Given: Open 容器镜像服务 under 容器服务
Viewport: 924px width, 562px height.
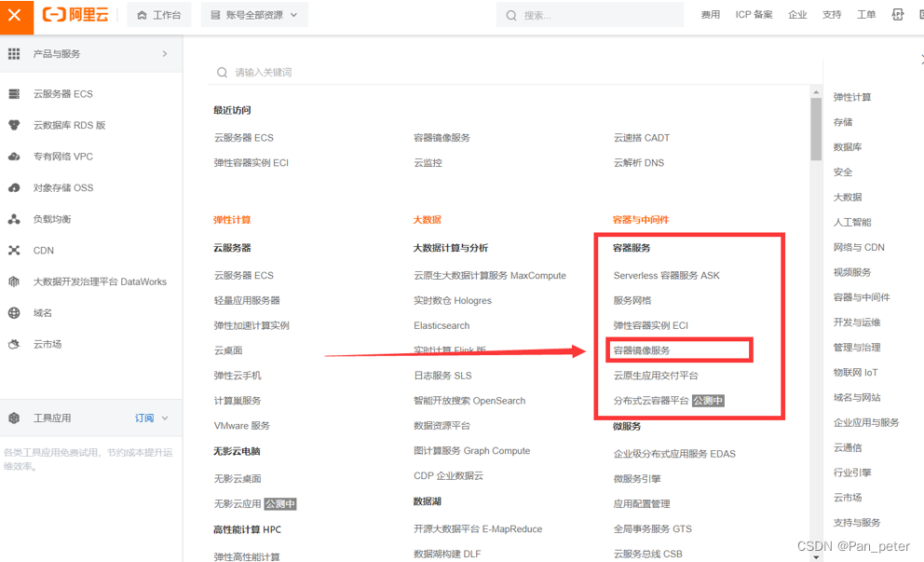Looking at the screenshot, I should coord(641,350).
